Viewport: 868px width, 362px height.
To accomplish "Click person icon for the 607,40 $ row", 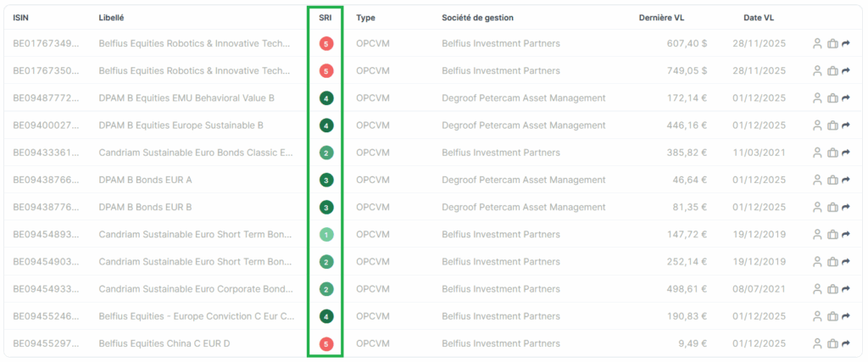I will (x=817, y=43).
